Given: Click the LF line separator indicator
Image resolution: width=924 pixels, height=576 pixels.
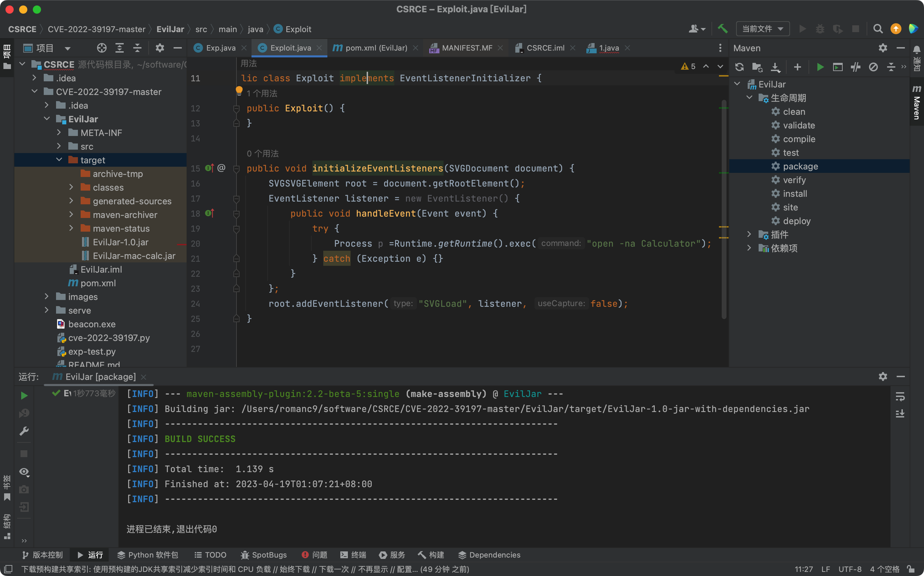Looking at the screenshot, I should pyautogui.click(x=826, y=569).
